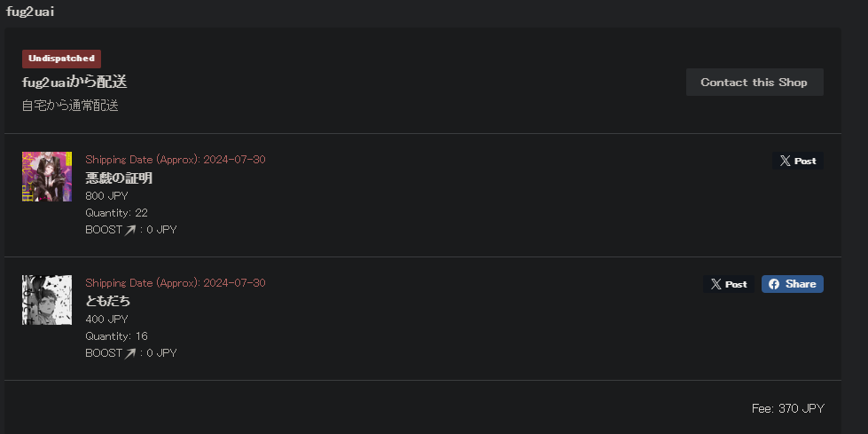Viewport: 868px width, 434px height.
Task: Click the fug2uai shop name at top
Action: coord(30,12)
